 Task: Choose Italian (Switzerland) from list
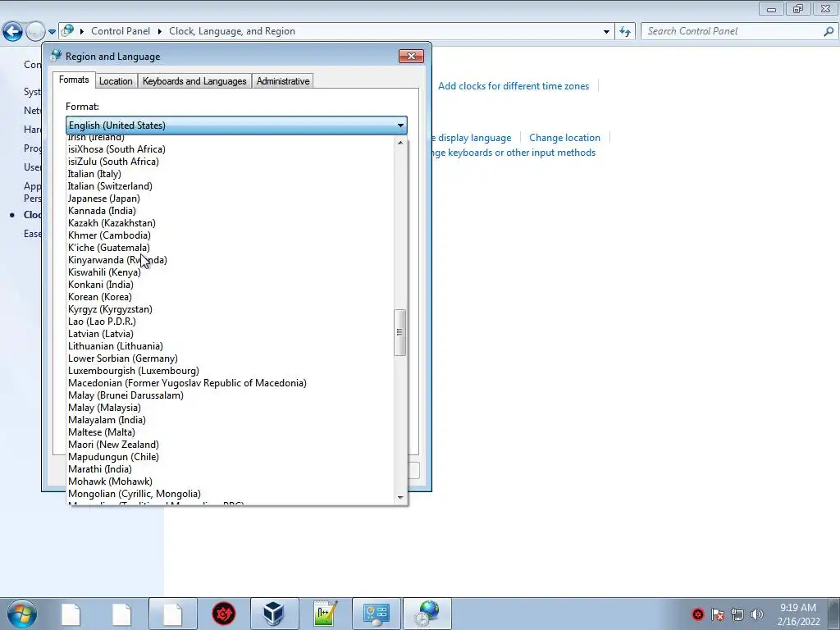coord(231,186)
